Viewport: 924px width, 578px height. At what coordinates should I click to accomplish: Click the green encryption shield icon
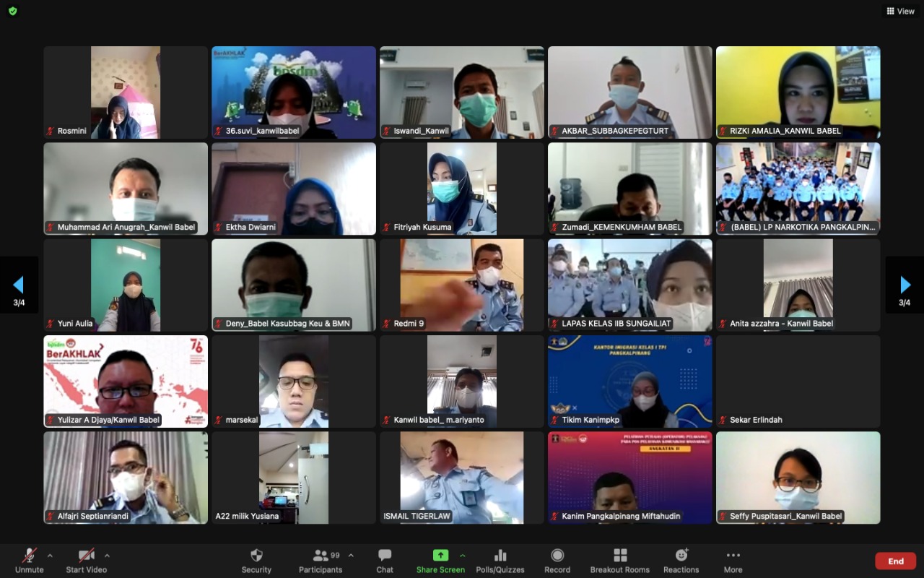pyautogui.click(x=12, y=11)
